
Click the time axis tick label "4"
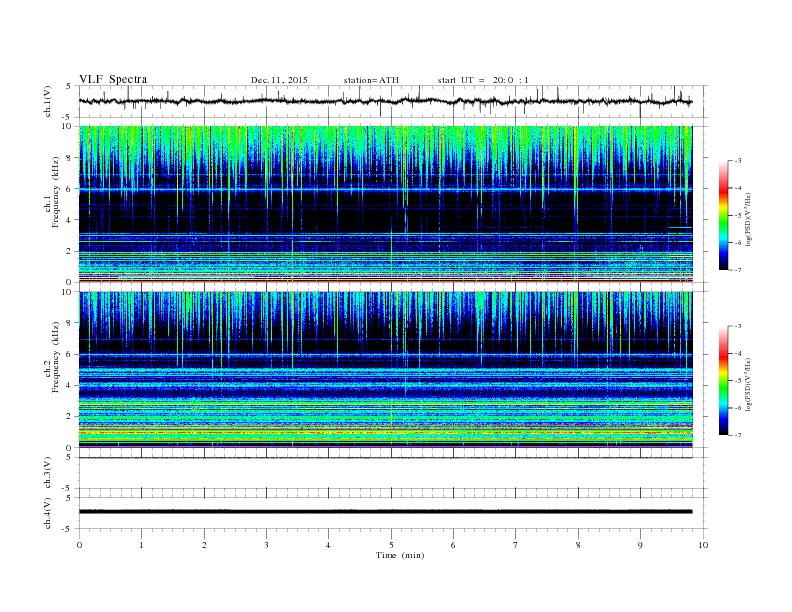click(x=329, y=545)
